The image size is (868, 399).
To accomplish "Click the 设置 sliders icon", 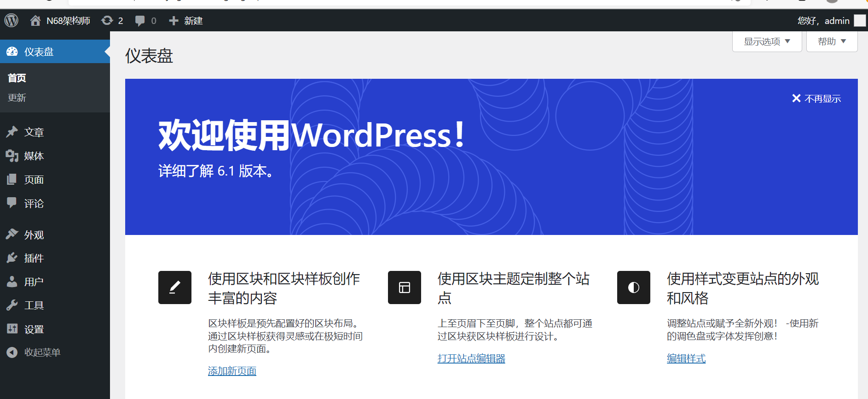I will pos(12,329).
